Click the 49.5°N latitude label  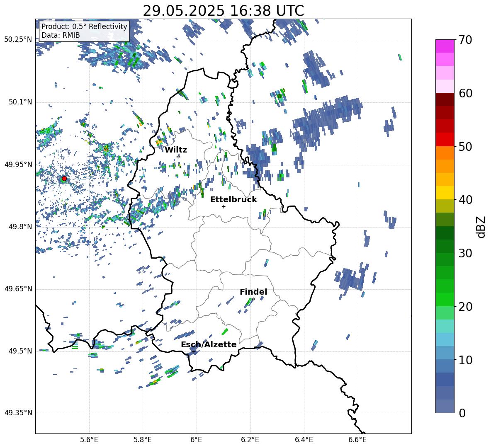20,351
